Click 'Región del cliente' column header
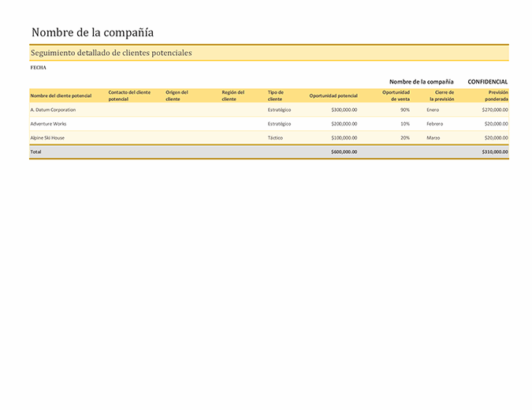 pos(233,95)
